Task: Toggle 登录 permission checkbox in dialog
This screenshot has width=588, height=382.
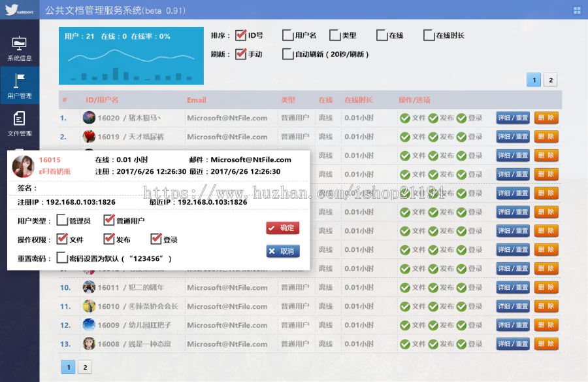Action: pyautogui.click(x=156, y=239)
